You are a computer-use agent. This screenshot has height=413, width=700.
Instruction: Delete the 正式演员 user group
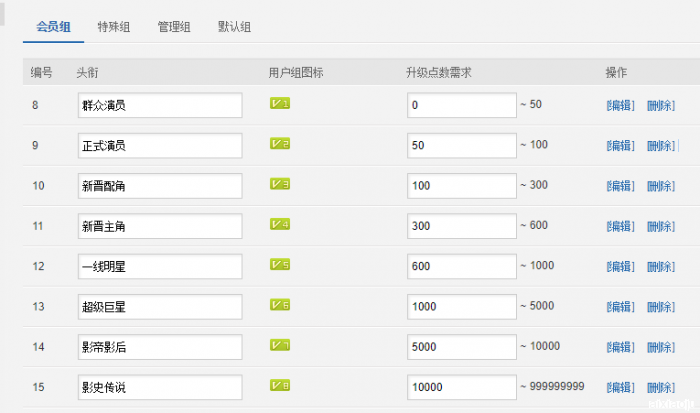[x=660, y=146]
